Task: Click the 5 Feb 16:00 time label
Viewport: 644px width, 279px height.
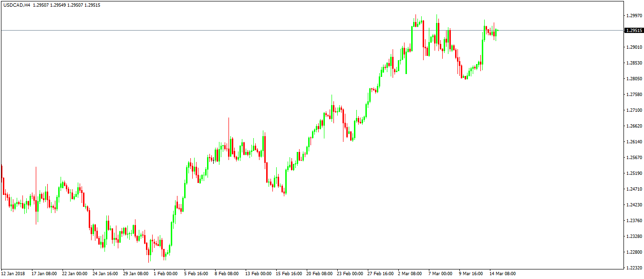Action: pos(196,274)
